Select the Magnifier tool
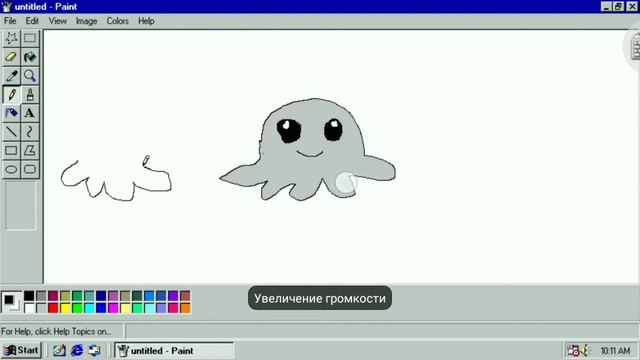Viewport: 640px width, 360px height. pos(30,76)
